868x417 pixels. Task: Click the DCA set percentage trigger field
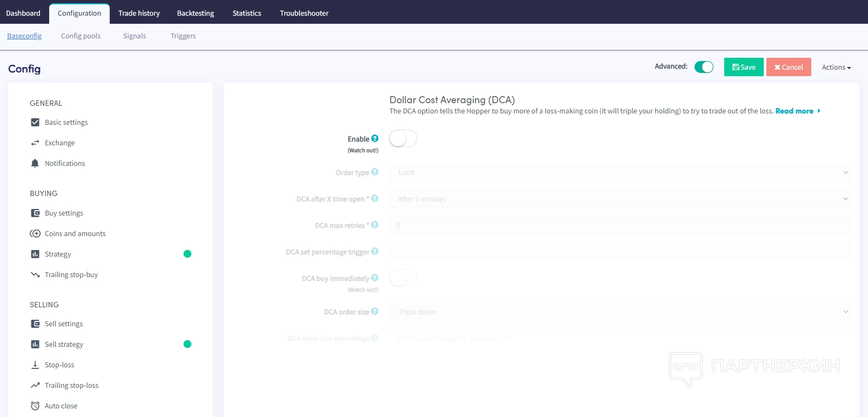pos(619,252)
